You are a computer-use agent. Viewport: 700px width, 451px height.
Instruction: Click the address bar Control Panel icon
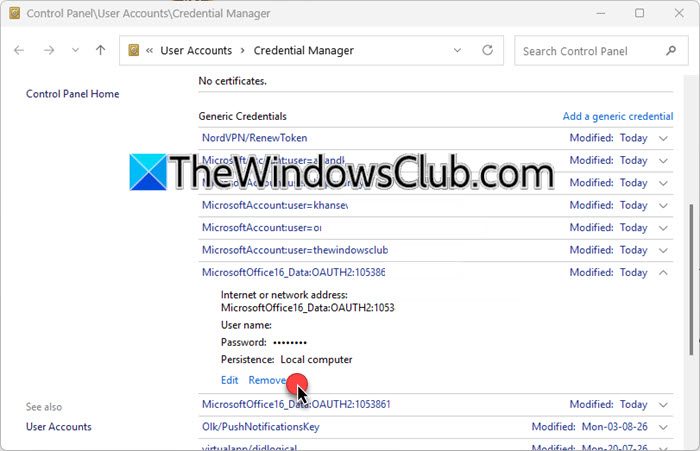pos(133,50)
